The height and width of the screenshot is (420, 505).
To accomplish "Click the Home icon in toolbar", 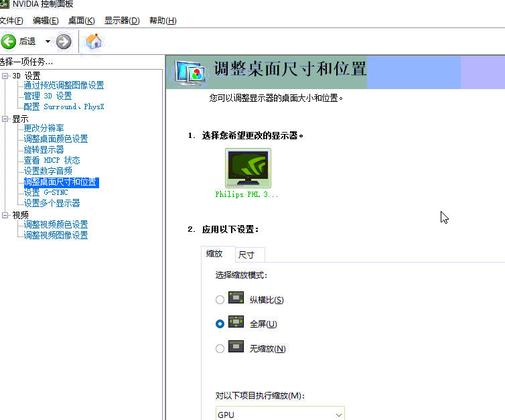I will pos(94,42).
